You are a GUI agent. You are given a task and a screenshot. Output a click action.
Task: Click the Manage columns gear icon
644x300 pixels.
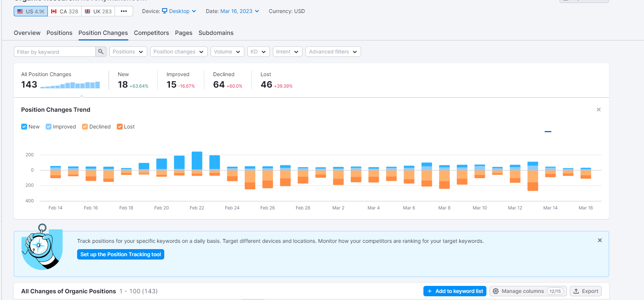click(496, 291)
